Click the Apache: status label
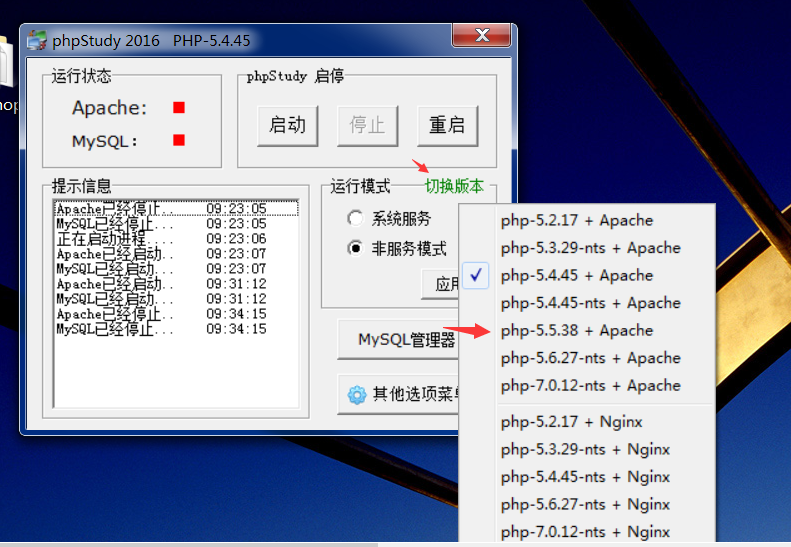The image size is (791, 547). (109, 108)
